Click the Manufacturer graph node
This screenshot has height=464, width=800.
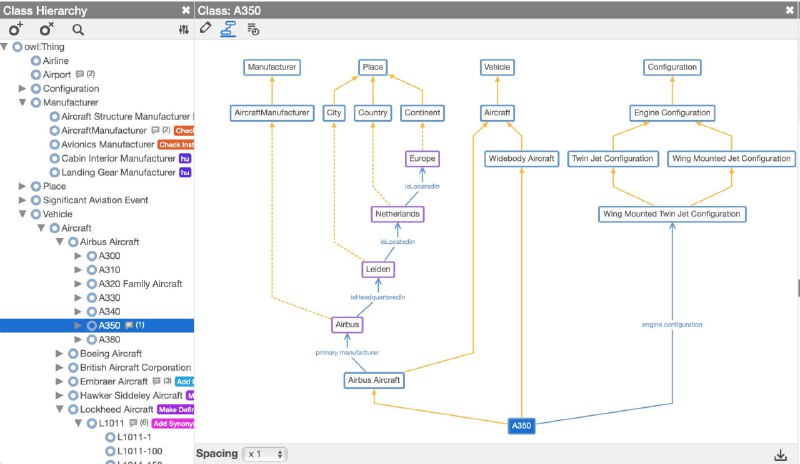pos(272,67)
